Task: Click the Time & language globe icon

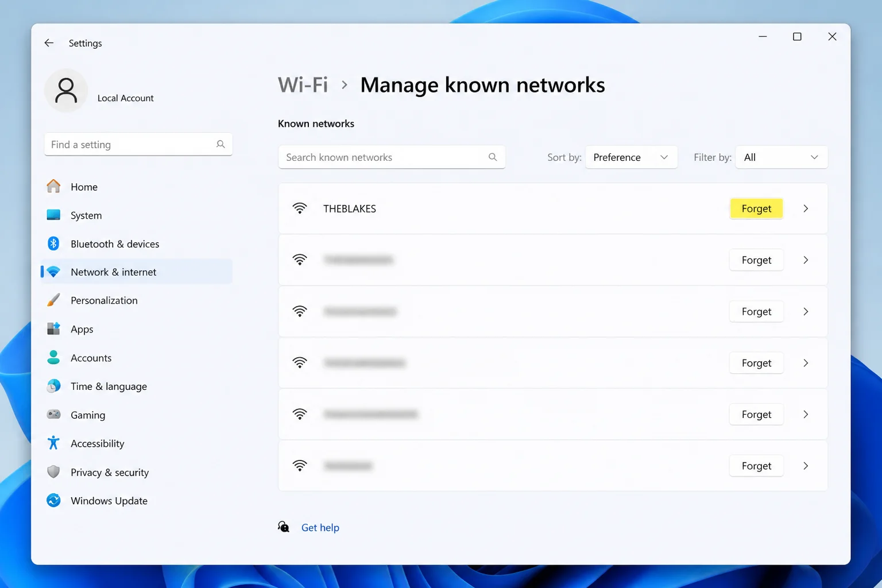Action: [x=53, y=386]
